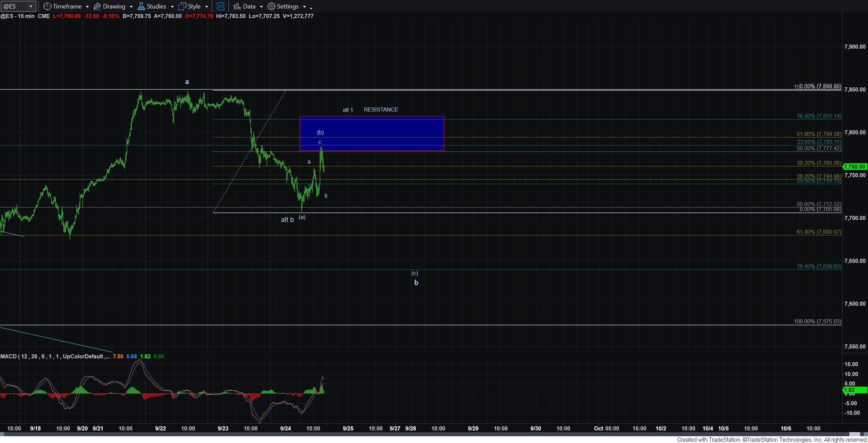Click the Style overlapping squares icon

(183, 6)
